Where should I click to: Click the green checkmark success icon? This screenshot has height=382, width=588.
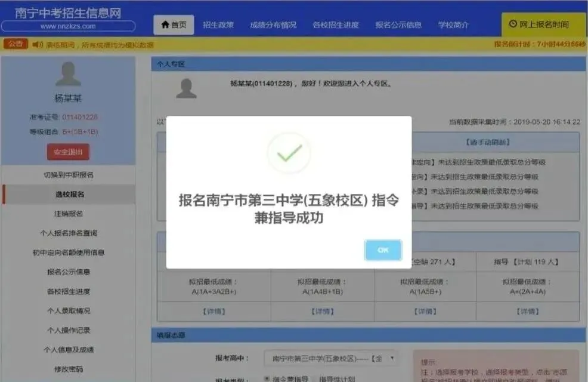[289, 153]
